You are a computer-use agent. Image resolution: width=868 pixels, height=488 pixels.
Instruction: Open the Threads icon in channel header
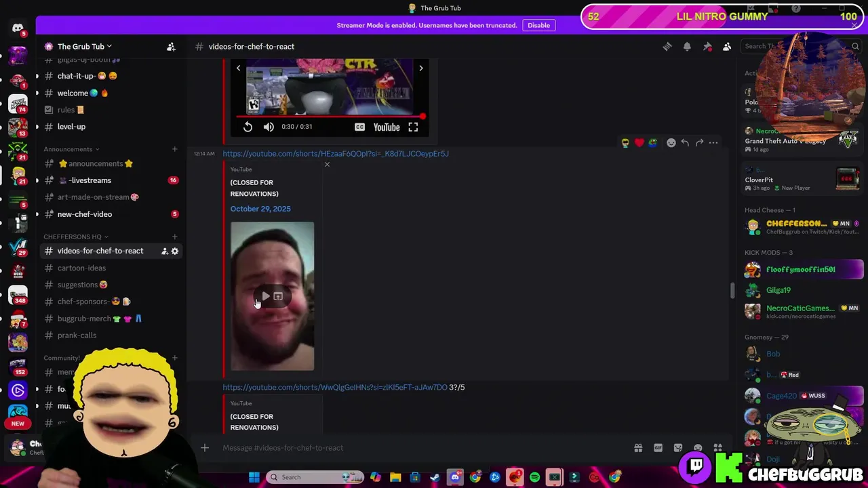tap(667, 46)
